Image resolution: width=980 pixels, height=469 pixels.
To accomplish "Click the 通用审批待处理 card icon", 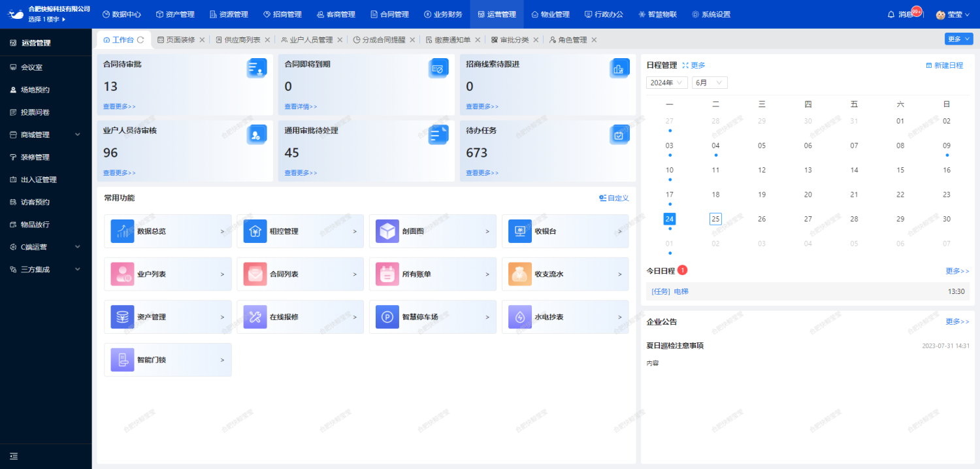I will tap(438, 135).
